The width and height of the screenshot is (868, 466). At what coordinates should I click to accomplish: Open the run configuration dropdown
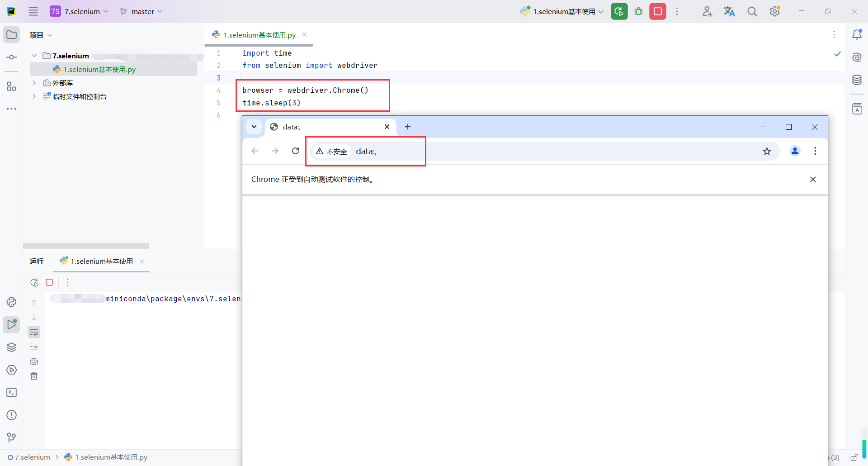pos(562,11)
